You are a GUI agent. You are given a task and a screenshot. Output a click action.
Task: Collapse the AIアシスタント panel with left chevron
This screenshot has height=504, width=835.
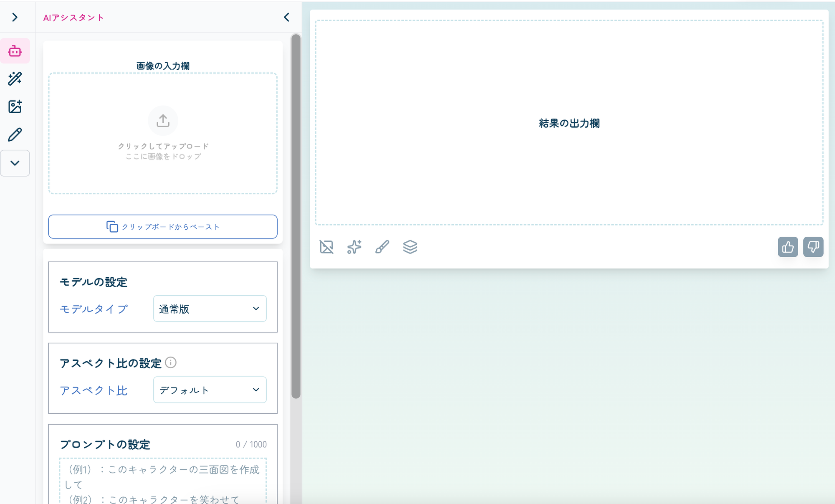point(286,17)
